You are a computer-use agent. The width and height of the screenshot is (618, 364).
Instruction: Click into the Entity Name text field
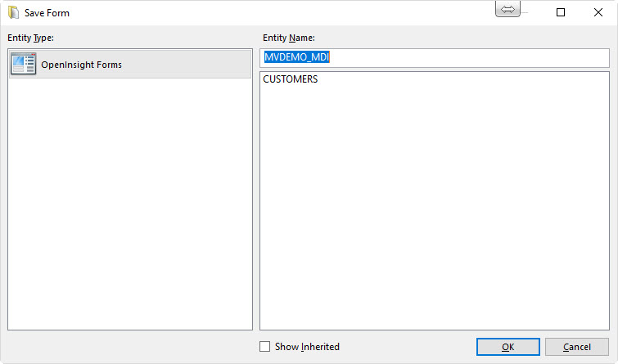[x=435, y=57]
